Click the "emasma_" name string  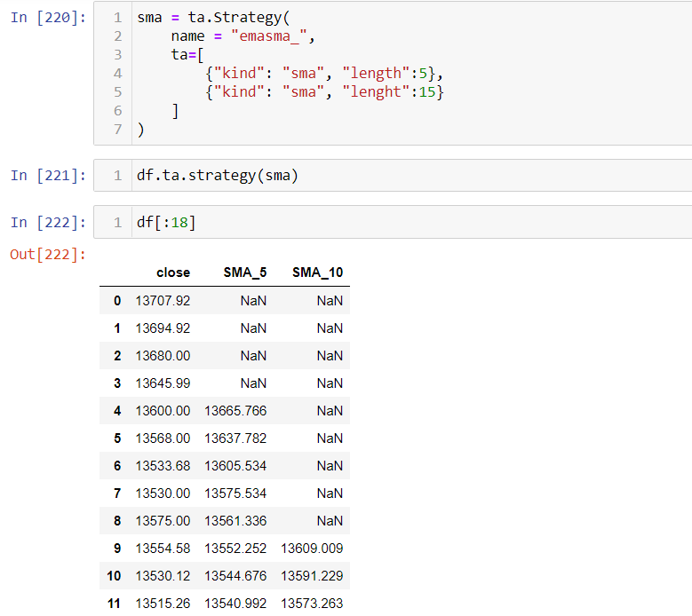tap(269, 36)
